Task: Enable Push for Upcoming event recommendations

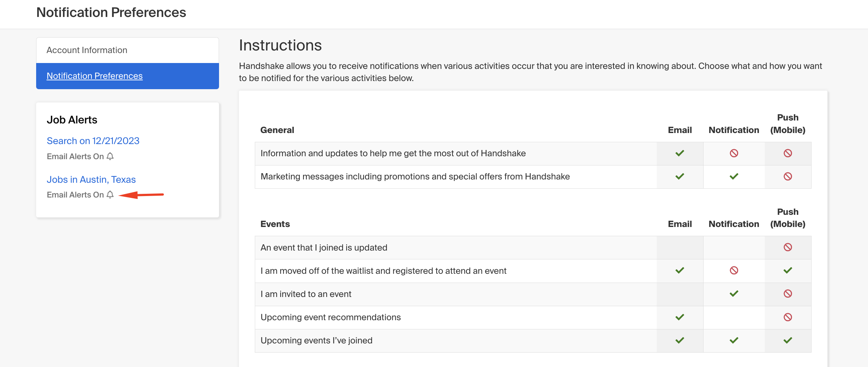Action: coord(788,317)
